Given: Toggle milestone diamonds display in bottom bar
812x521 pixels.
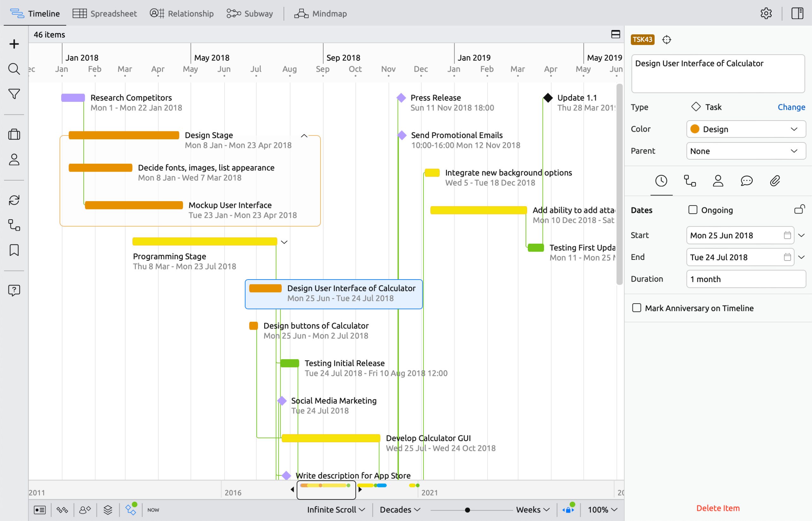Looking at the screenshot, I should [x=62, y=510].
